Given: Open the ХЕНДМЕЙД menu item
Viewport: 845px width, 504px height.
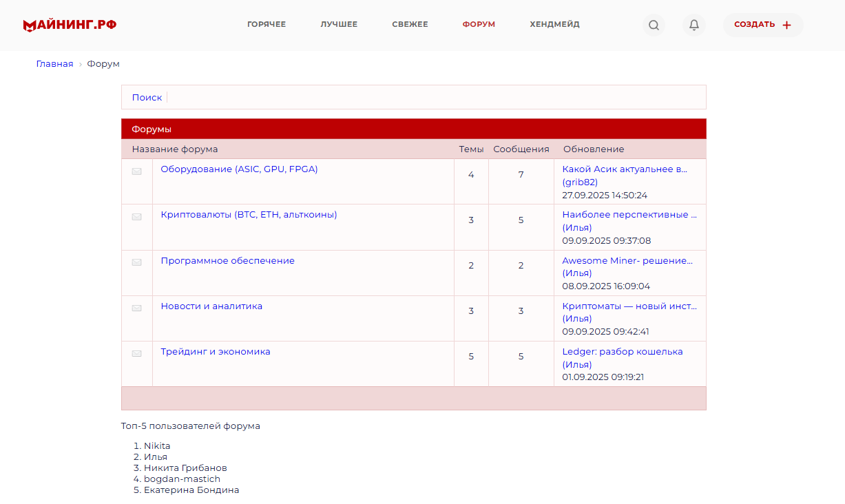Looking at the screenshot, I should pos(554,25).
